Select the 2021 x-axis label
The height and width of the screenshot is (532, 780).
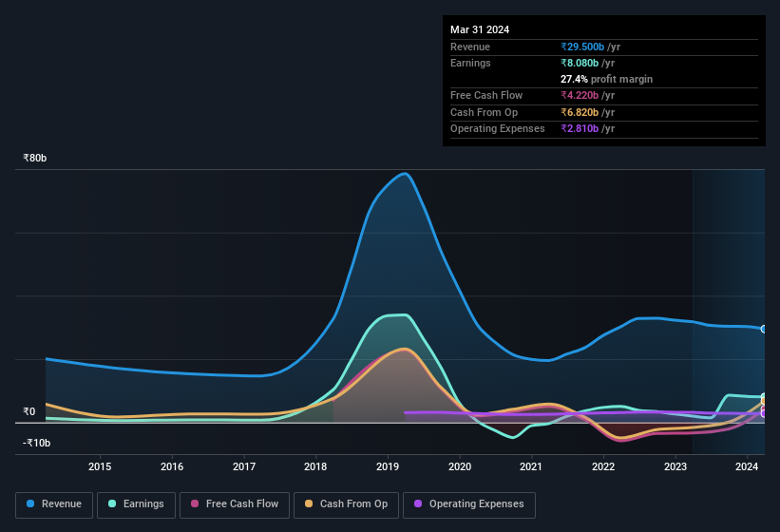click(531, 466)
